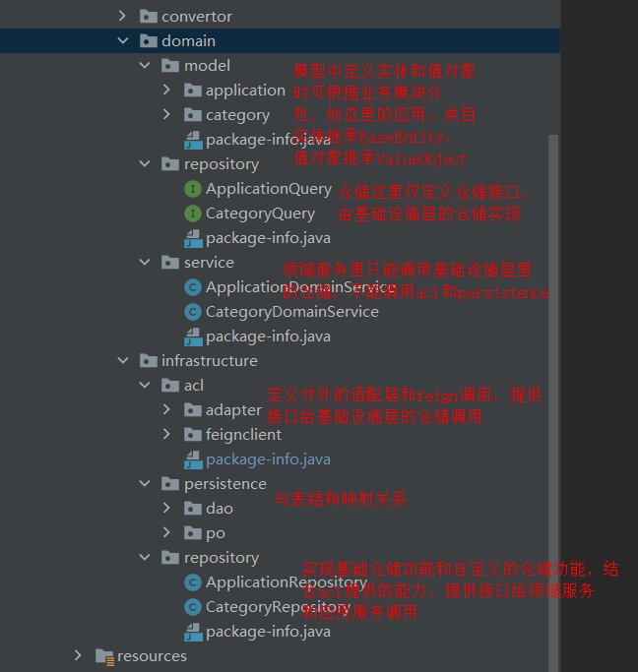Collapse the persistence folder arrow
Screen dimensions: 638x672
145,484
